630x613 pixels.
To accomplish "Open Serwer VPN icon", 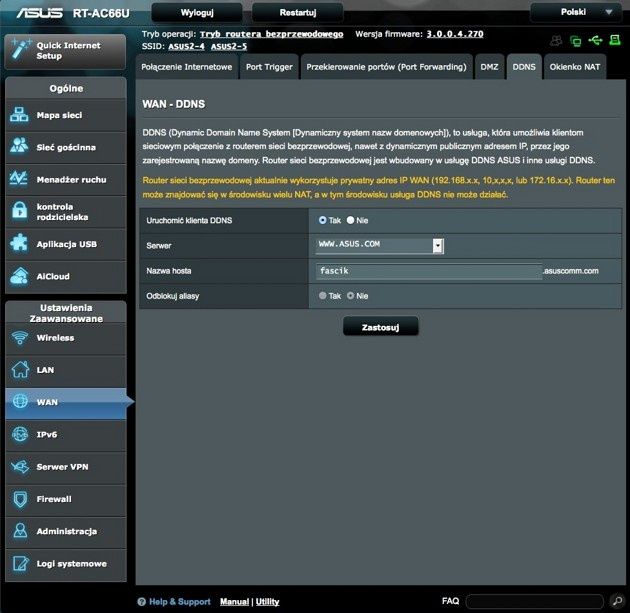I will pos(20,466).
